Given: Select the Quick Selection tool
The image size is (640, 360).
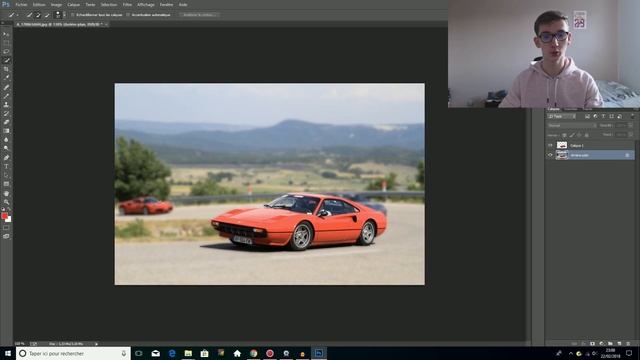Looking at the screenshot, I should click(6, 60).
